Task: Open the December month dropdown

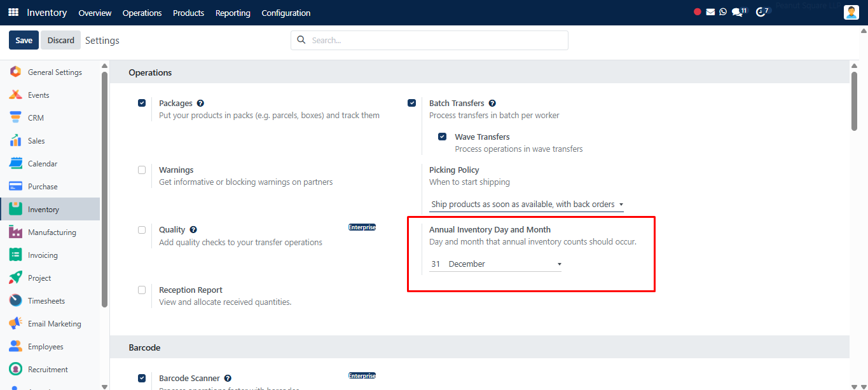Action: pos(504,264)
